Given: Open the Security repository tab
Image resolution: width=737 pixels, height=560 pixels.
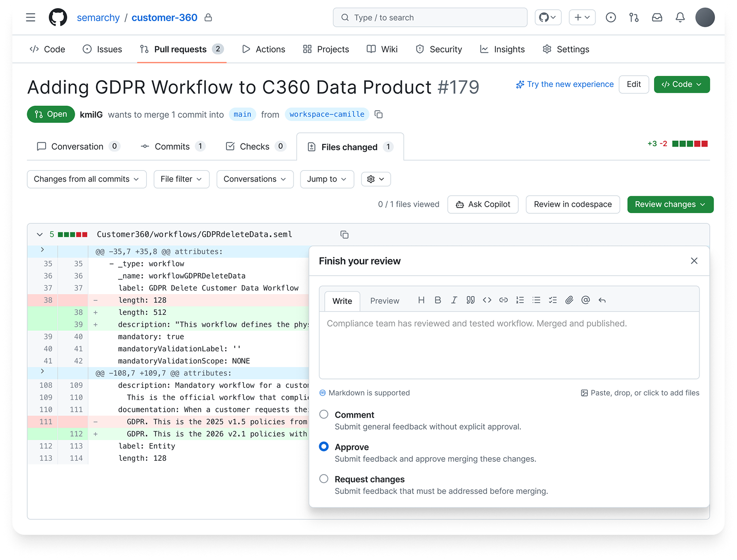Looking at the screenshot, I should (438, 49).
